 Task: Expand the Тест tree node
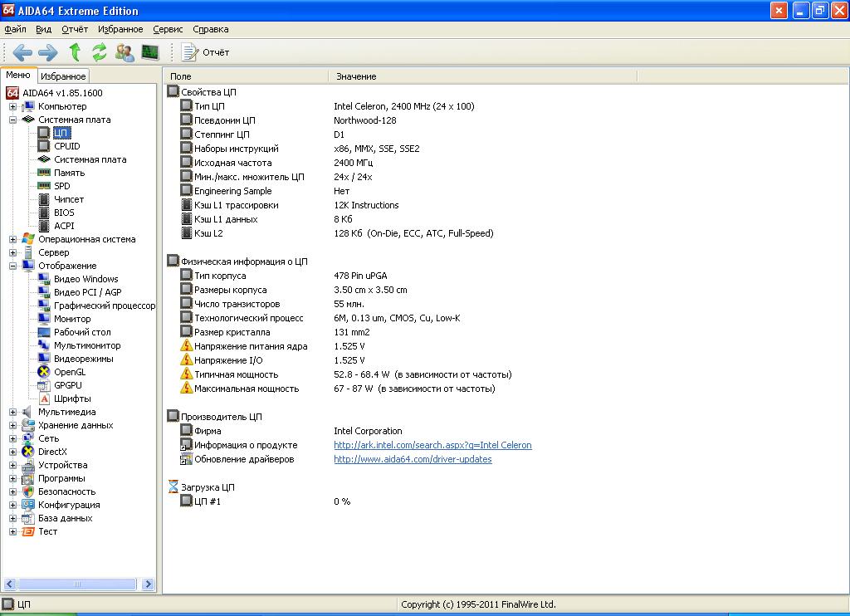click(x=12, y=531)
